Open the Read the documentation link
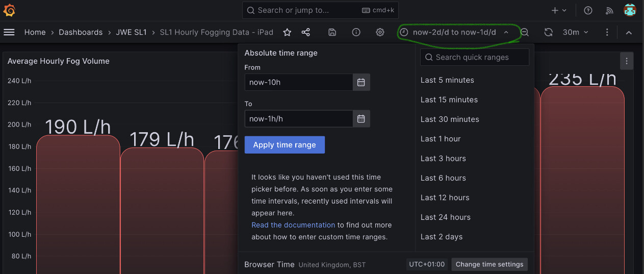 point(293,225)
